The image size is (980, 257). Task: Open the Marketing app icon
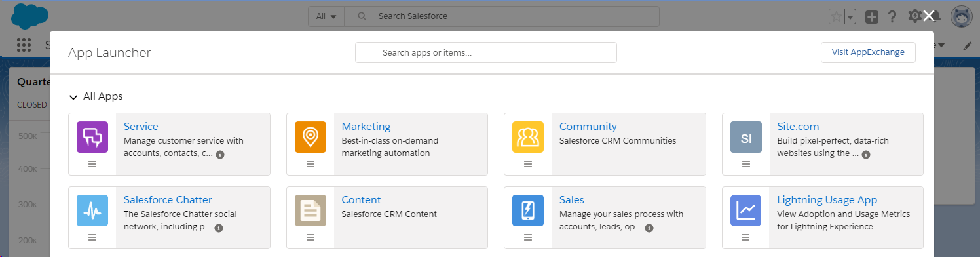pos(311,137)
